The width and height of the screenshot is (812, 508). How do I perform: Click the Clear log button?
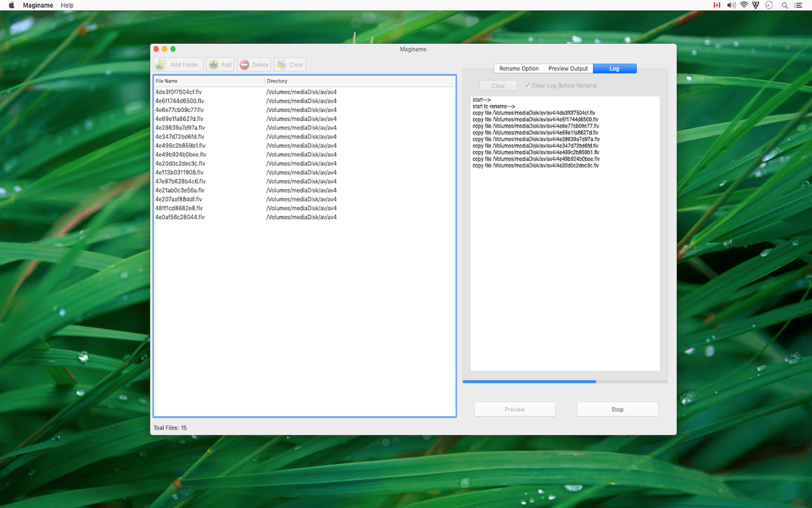tap(498, 85)
